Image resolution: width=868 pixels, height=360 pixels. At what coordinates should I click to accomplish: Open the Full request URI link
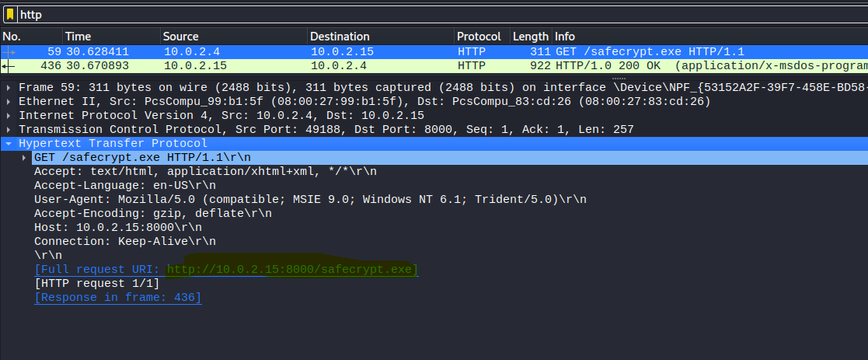click(226, 270)
